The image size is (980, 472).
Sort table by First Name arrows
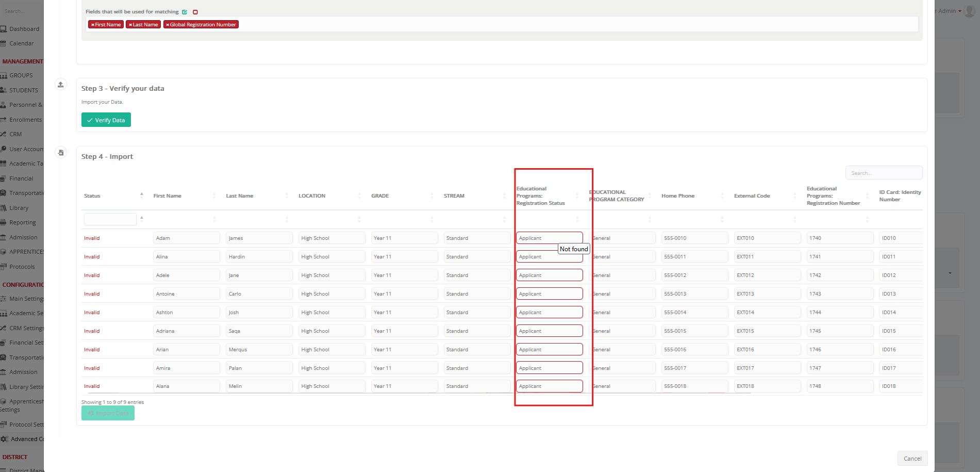214,196
